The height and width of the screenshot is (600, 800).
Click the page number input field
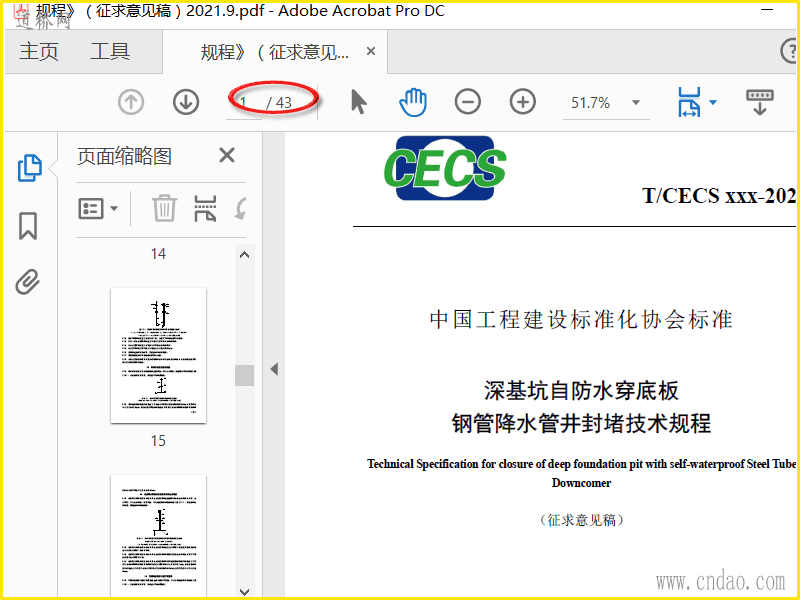point(244,103)
